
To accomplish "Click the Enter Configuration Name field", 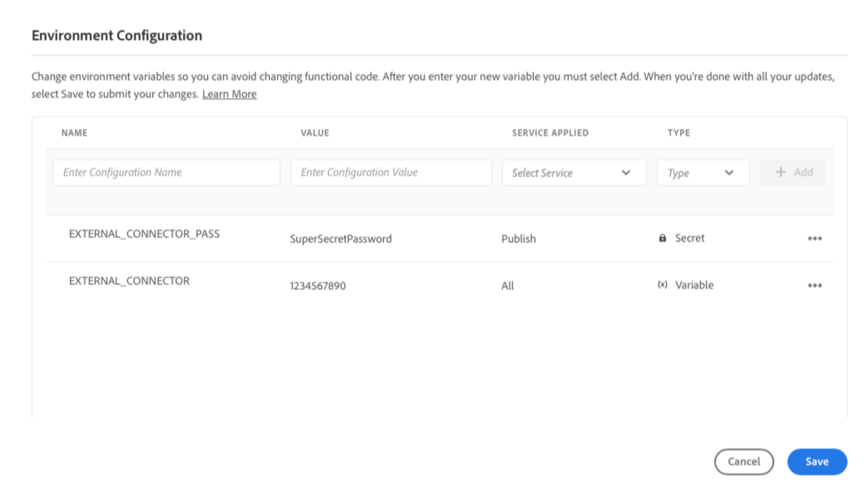I will point(166,172).
